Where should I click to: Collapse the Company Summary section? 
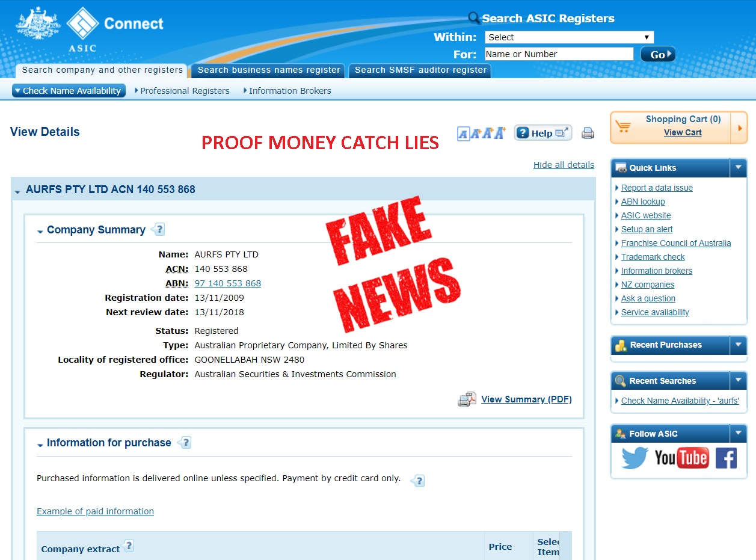coord(40,231)
